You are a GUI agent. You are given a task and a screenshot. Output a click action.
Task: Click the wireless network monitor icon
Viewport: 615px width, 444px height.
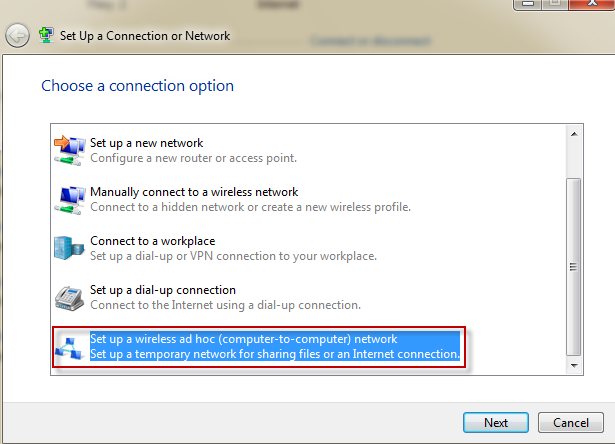tap(68, 198)
